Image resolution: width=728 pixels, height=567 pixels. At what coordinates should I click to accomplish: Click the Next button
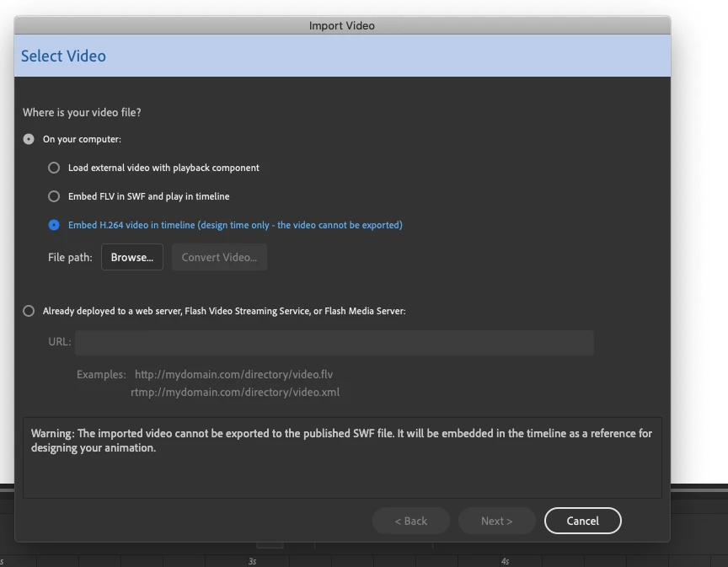click(x=497, y=521)
